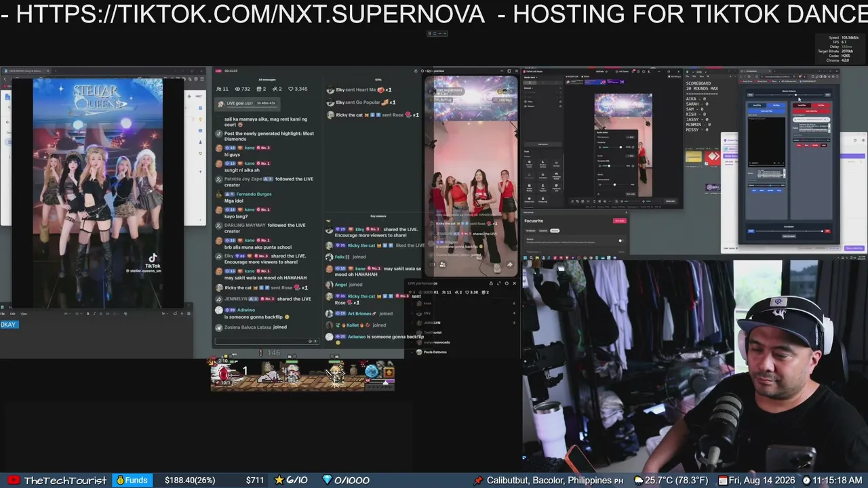Viewport: 868px width, 488px height.
Task: Click the heart icon showing 3,345 likes
Action: coord(291,89)
